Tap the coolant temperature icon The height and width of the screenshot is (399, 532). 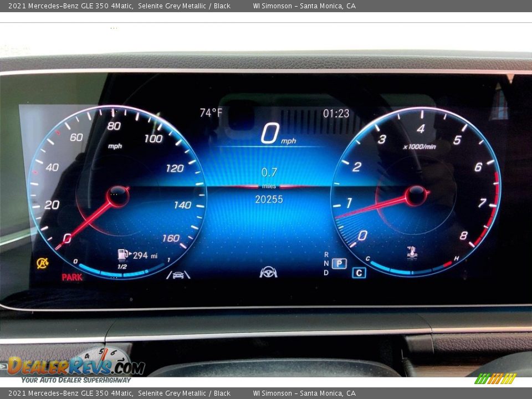coord(412,253)
